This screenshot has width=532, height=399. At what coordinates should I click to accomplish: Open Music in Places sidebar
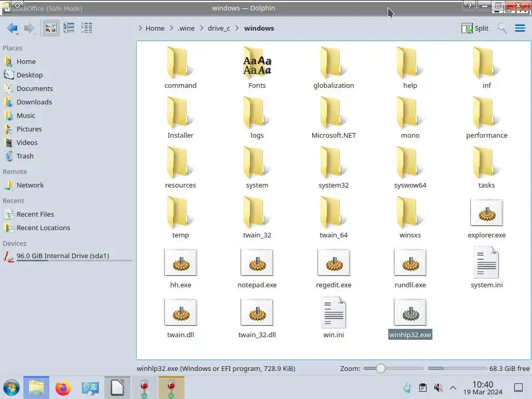point(26,116)
